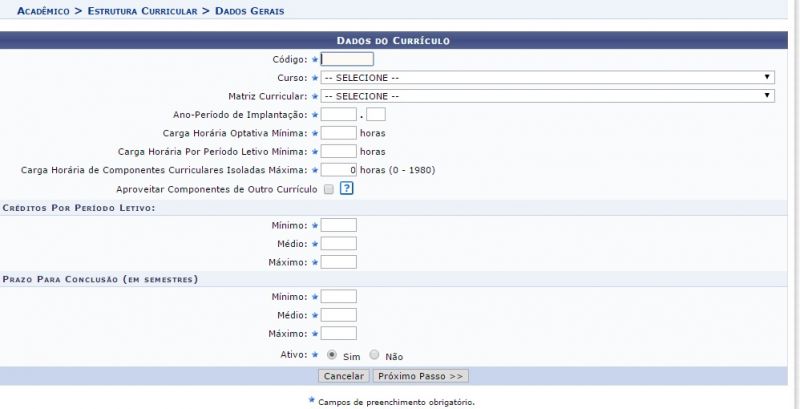The image size is (800, 409).
Task: Click Máximo field under Créditos Por Período Letivo
Action: 338,262
